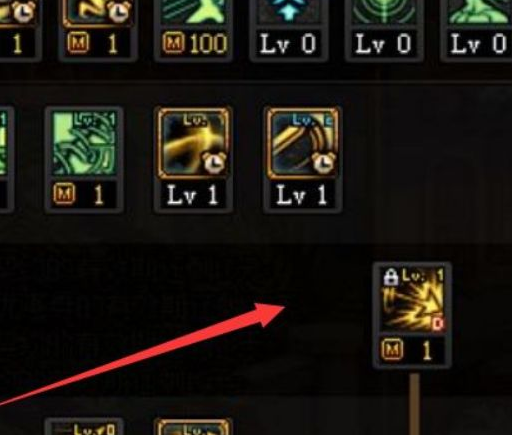512x435 pixels.
Task: Click Lv 0 label under green radar skill
Action: click(x=384, y=44)
